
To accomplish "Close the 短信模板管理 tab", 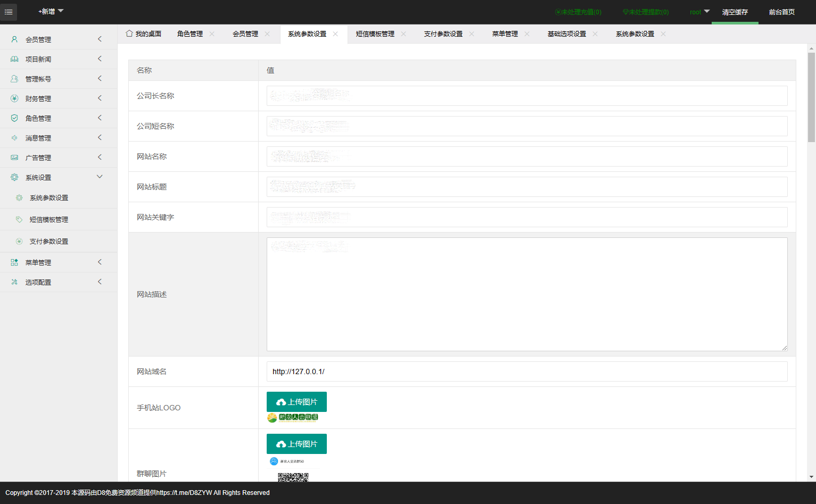I will [x=403, y=34].
